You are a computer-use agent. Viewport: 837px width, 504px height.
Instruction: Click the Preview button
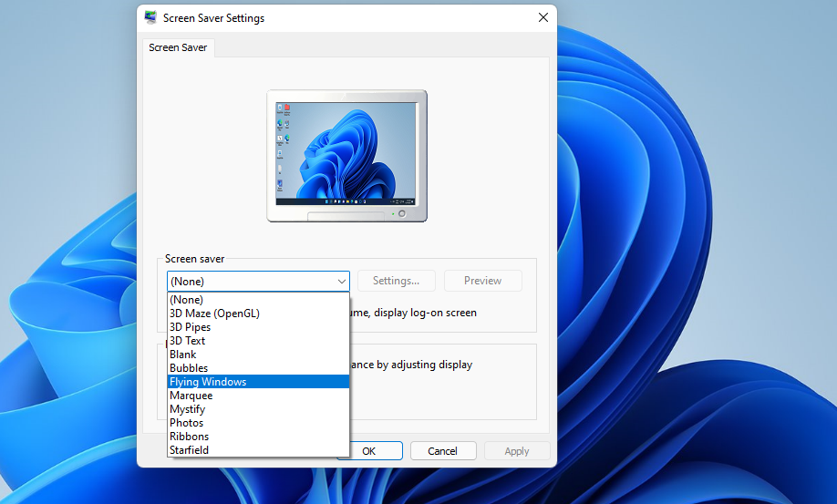pyautogui.click(x=482, y=281)
